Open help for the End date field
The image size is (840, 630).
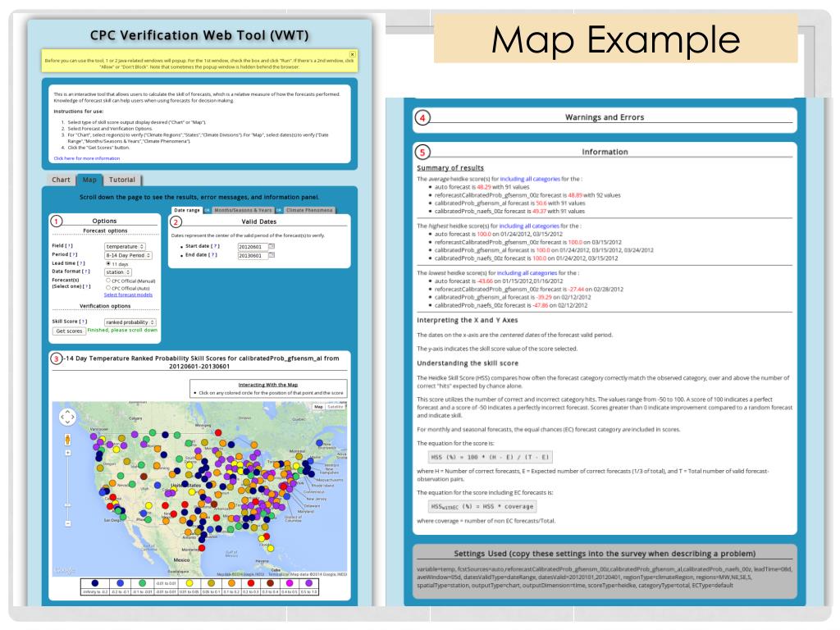point(212,255)
